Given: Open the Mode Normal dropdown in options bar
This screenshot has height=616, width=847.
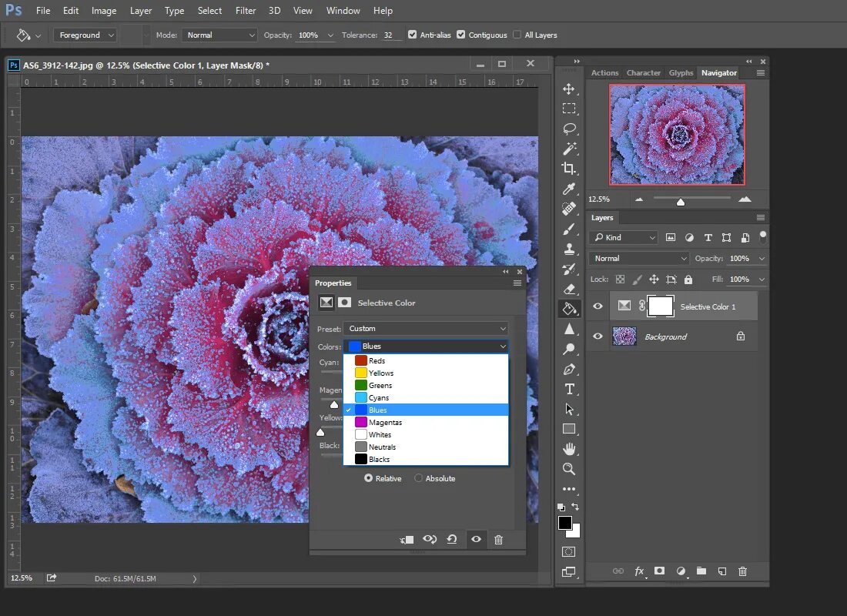Looking at the screenshot, I should 219,35.
